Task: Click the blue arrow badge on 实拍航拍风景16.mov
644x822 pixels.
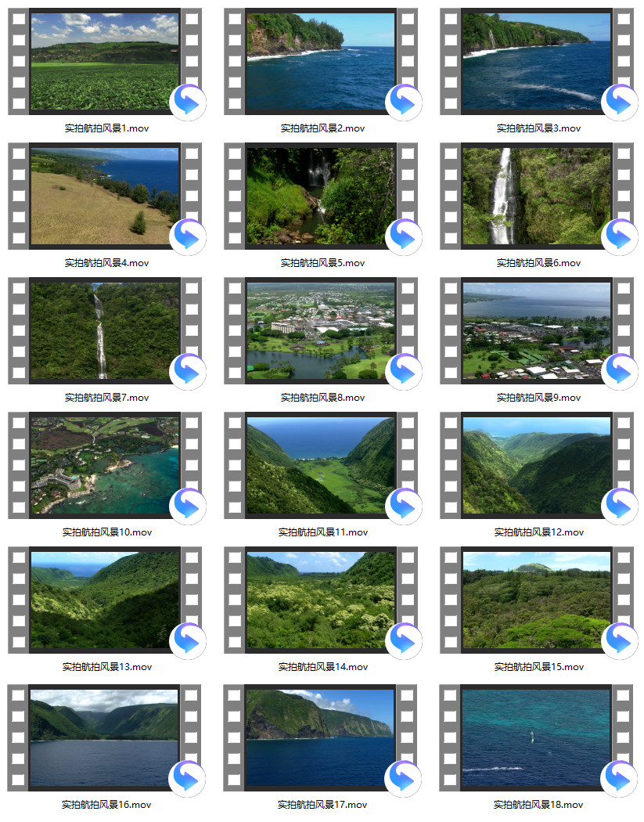Action: pos(187,778)
